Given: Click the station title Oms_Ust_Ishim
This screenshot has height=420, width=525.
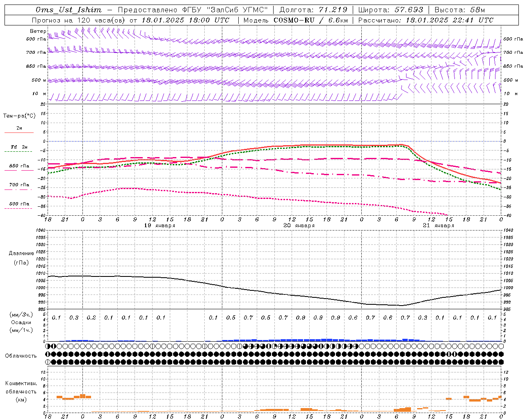Looking at the screenshot, I should click(68, 10).
